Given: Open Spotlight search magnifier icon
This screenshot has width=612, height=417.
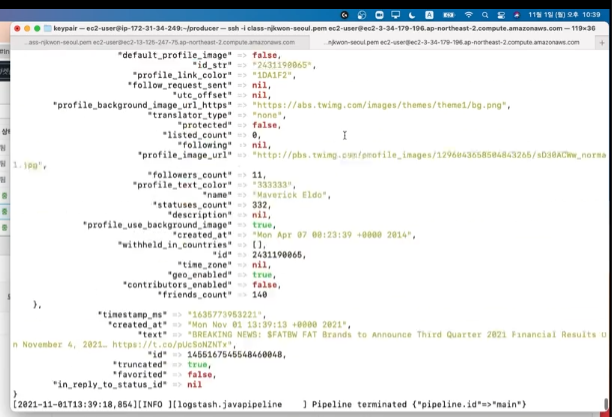Looking at the screenshot, I should 485,15.
